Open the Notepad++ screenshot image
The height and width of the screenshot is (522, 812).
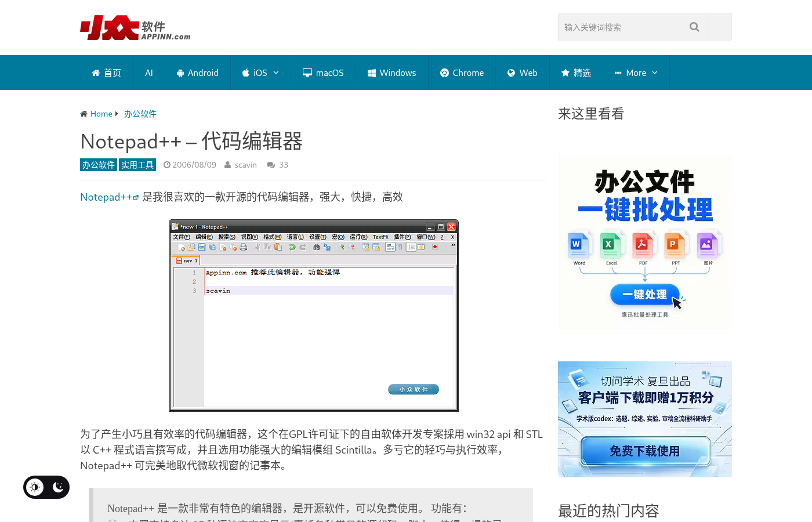(314, 316)
